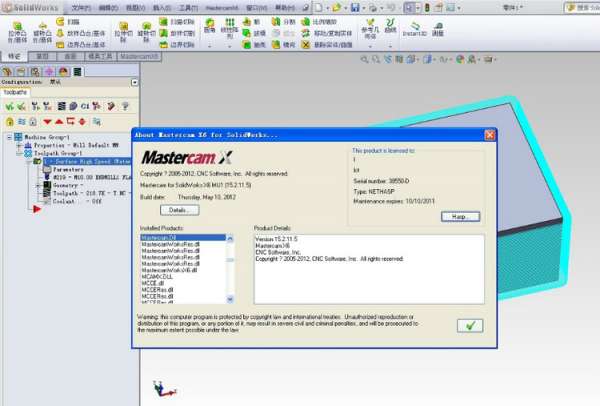Click the help question mark icon in Toolpaths toolbar
Image resolution: width=600 pixels, height=406 pixels.
126,105
